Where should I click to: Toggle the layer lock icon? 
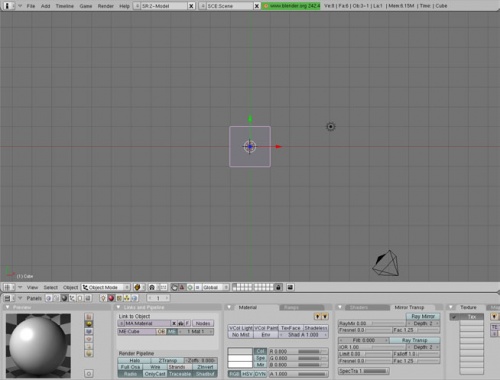coord(279,287)
